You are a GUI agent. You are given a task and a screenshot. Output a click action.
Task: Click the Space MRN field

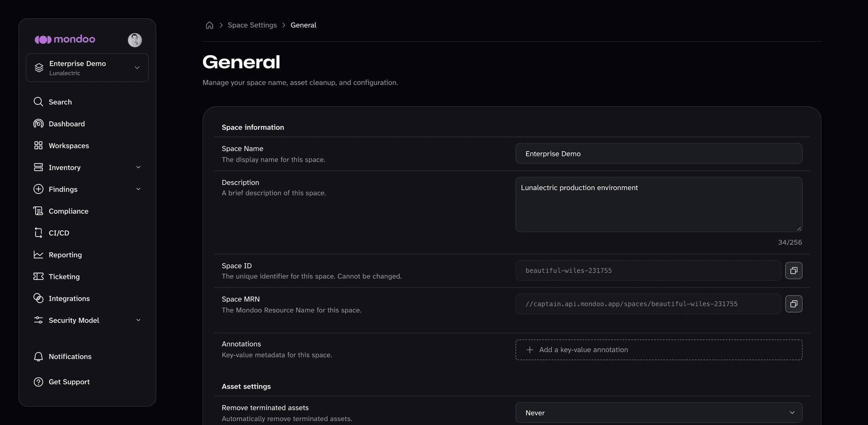coord(648,304)
